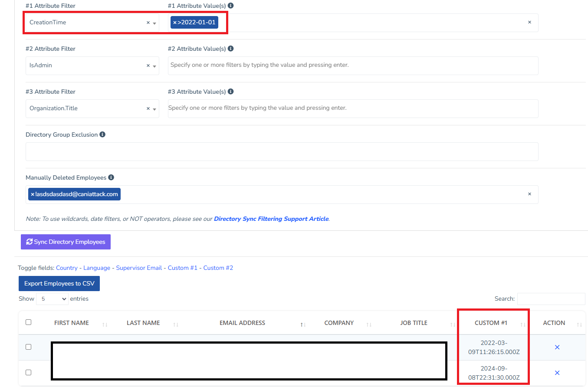Clear the CreationTime attribute filter selection
The height and width of the screenshot is (387, 588).
click(148, 23)
